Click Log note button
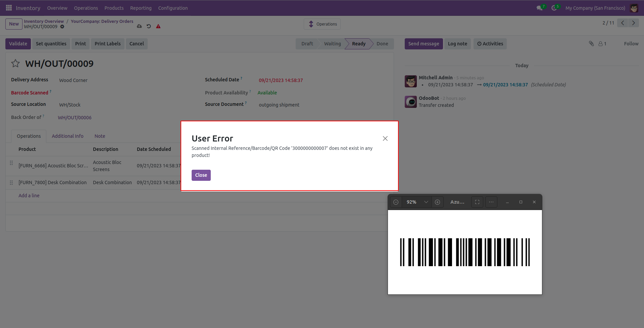 click(457, 44)
